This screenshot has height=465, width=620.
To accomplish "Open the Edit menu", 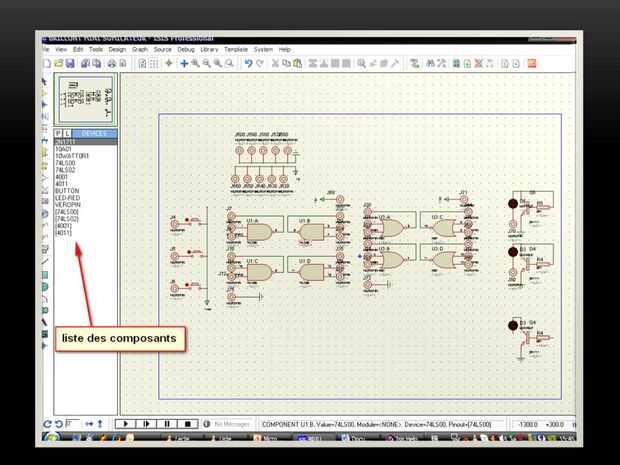I will pyautogui.click(x=78, y=49).
